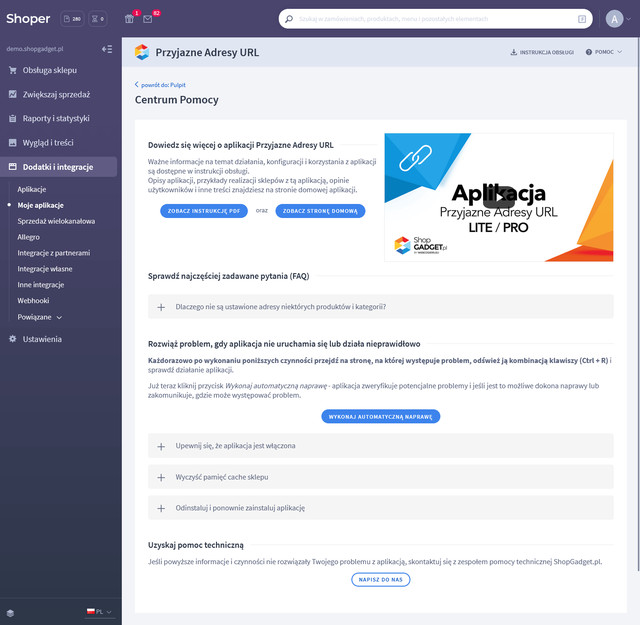Expand 'Wyczyść pamięć cache sklepu' section
Screen dimensions: 640x625
380,477
